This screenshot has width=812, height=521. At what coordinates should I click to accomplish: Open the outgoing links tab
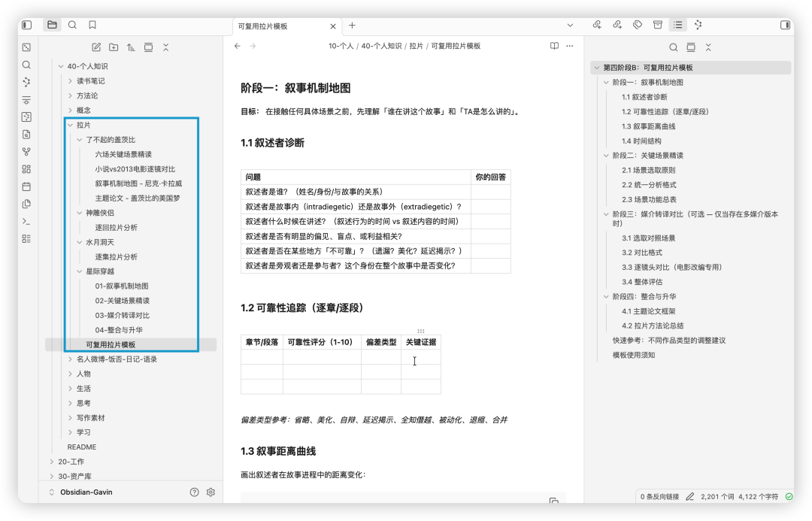pyautogui.click(x=617, y=25)
